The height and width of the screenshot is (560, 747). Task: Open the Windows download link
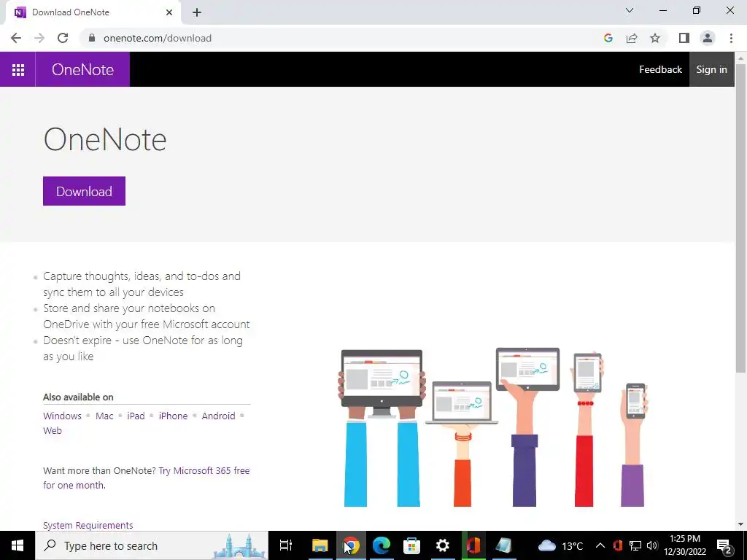(63, 416)
